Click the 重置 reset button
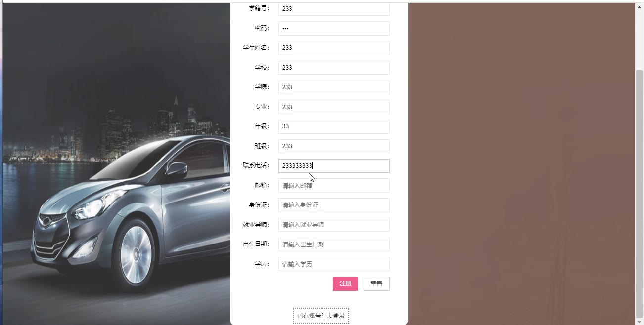644x325 pixels. pos(376,284)
